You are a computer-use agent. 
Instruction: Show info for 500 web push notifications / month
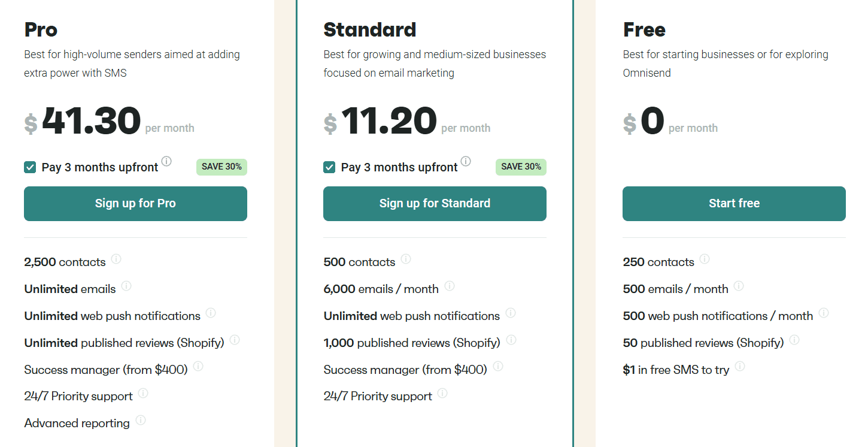[824, 313]
